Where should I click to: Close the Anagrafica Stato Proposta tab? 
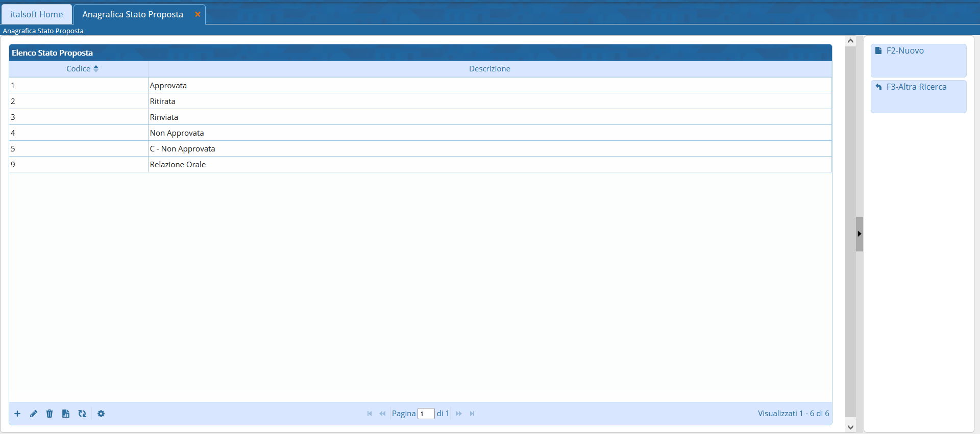coord(198,14)
